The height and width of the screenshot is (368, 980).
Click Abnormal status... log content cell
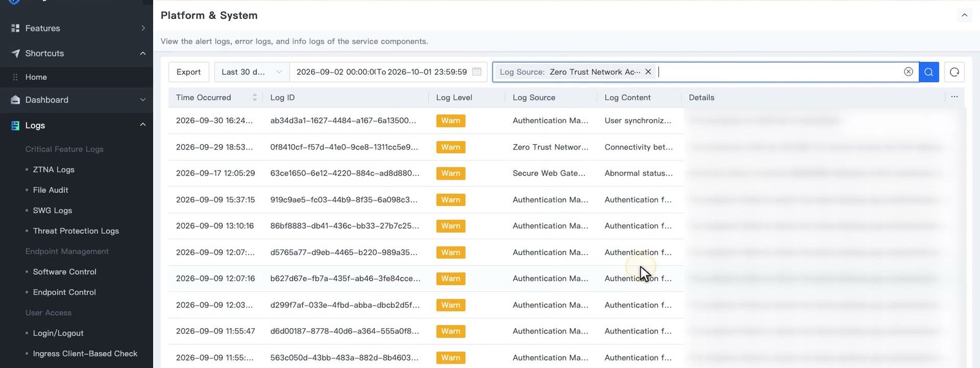pos(638,174)
